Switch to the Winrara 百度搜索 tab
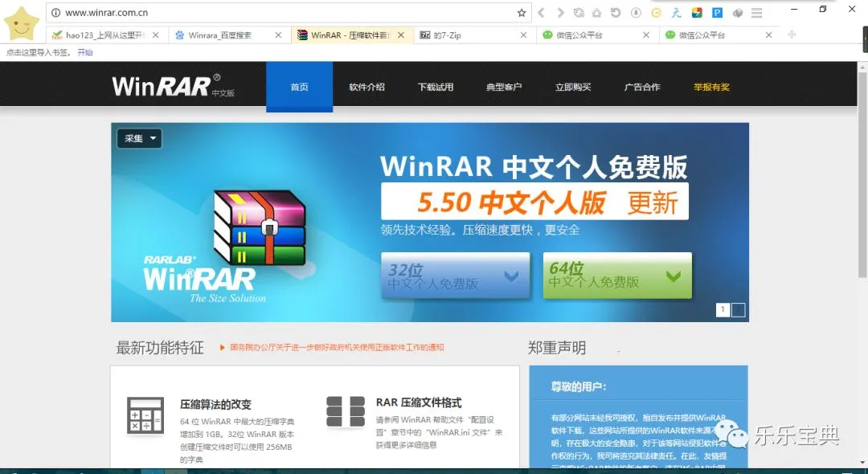 (x=230, y=35)
